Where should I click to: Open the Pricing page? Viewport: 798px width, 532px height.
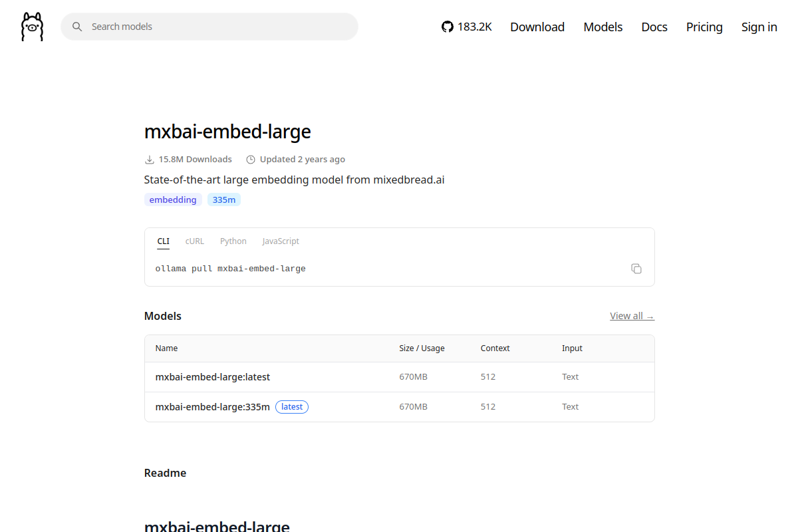pos(704,27)
